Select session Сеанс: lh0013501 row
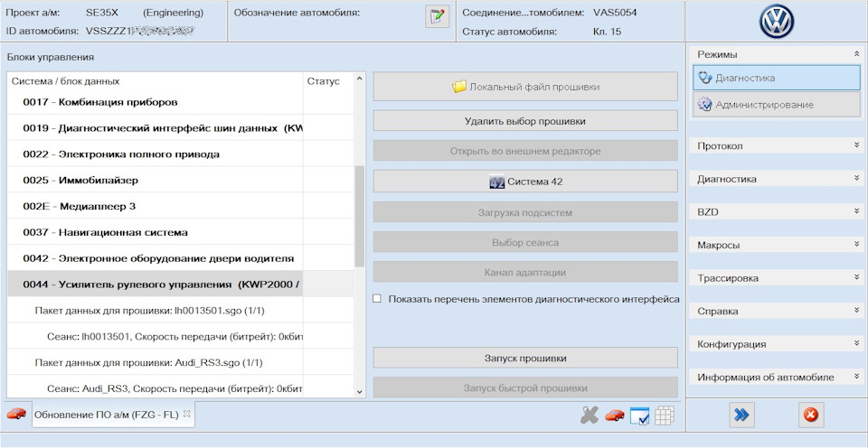Image resolution: width=868 pixels, height=448 pixels. tap(181, 336)
